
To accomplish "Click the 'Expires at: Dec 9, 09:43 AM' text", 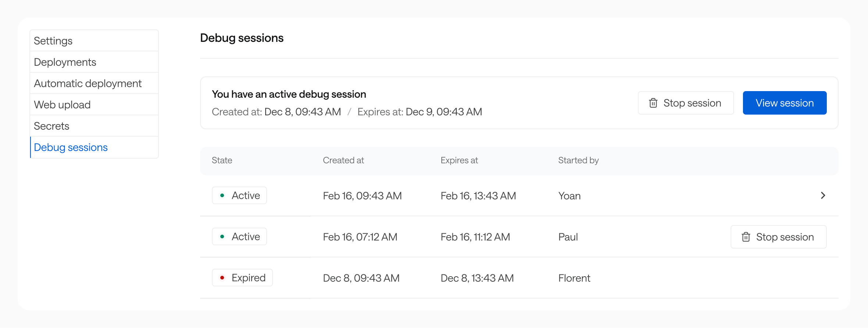I will (x=420, y=112).
